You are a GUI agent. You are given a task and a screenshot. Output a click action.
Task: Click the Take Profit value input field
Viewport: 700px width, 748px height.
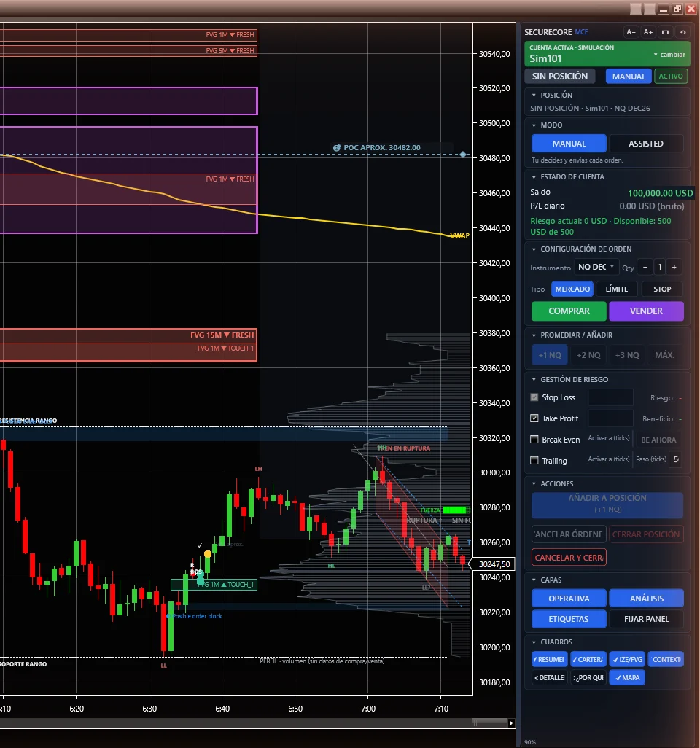pos(611,418)
